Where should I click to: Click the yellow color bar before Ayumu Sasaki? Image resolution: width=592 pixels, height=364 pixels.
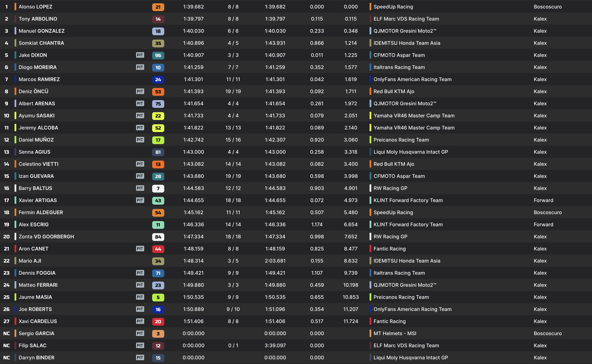[15, 116]
